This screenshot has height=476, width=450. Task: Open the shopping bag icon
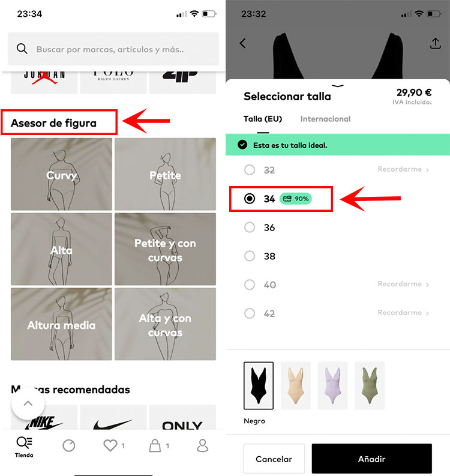click(155, 445)
